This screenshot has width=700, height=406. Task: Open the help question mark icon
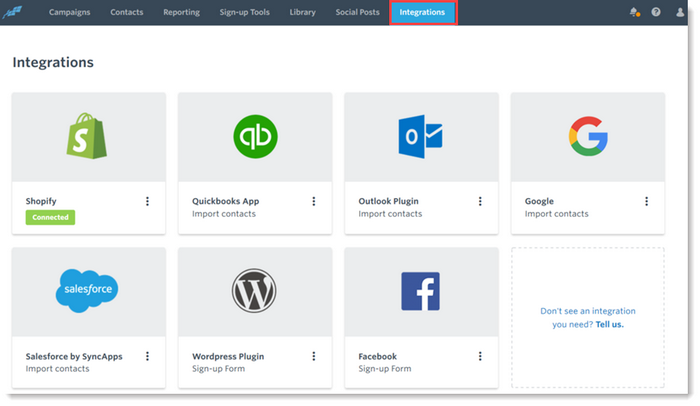pos(655,12)
